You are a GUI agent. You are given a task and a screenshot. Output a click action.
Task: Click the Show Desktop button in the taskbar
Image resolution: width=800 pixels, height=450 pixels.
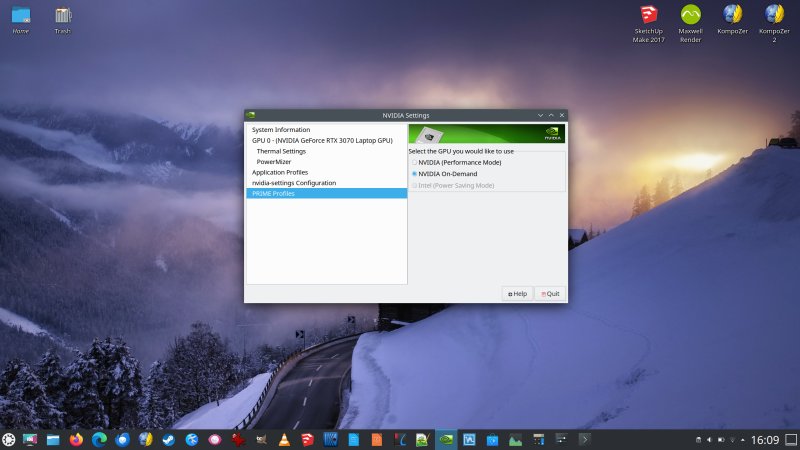tap(791, 439)
